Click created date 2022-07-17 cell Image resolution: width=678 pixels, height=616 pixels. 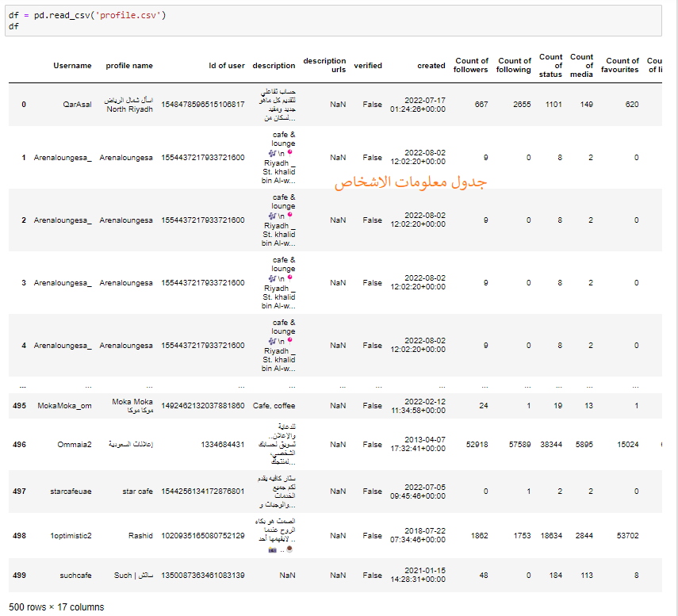click(x=418, y=105)
